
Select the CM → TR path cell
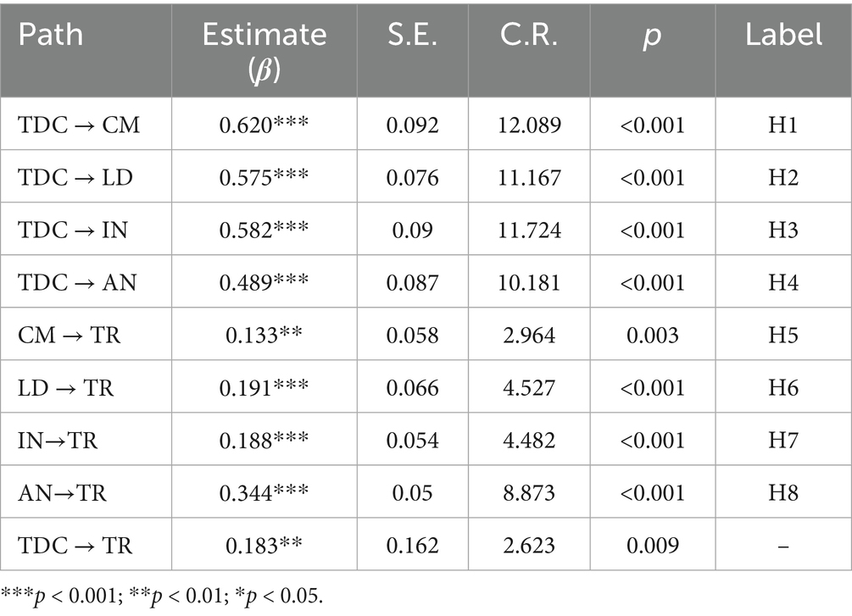click(70, 335)
